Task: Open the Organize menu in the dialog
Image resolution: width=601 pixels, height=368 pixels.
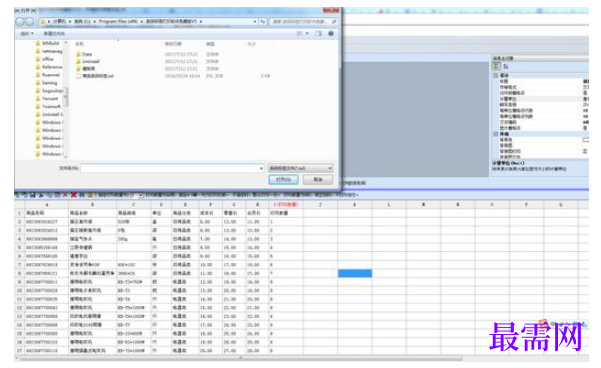Action: click(27, 34)
